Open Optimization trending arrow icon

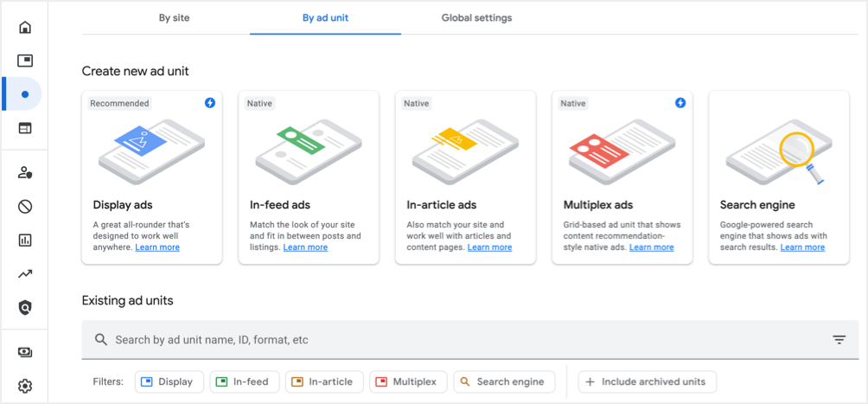[x=25, y=273]
